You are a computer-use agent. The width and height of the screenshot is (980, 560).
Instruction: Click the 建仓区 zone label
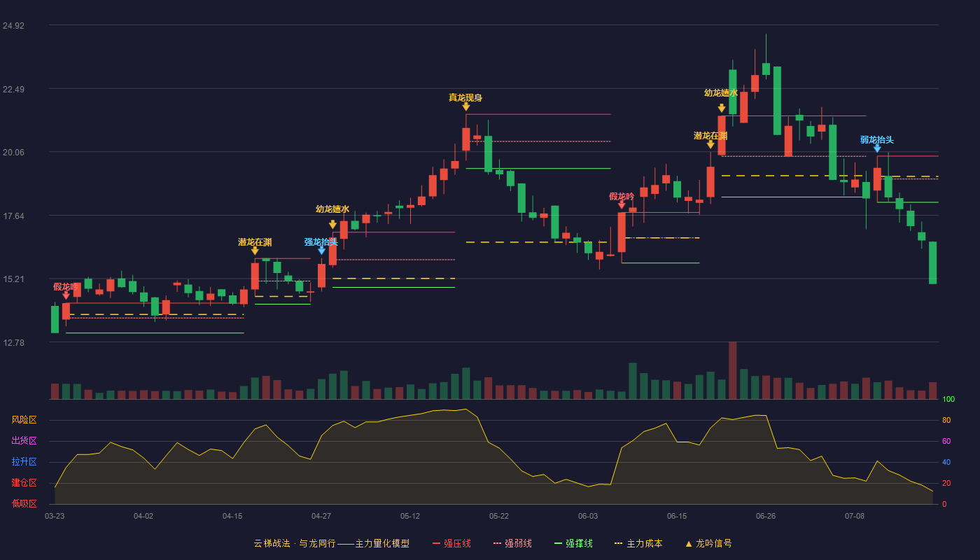tap(24, 483)
